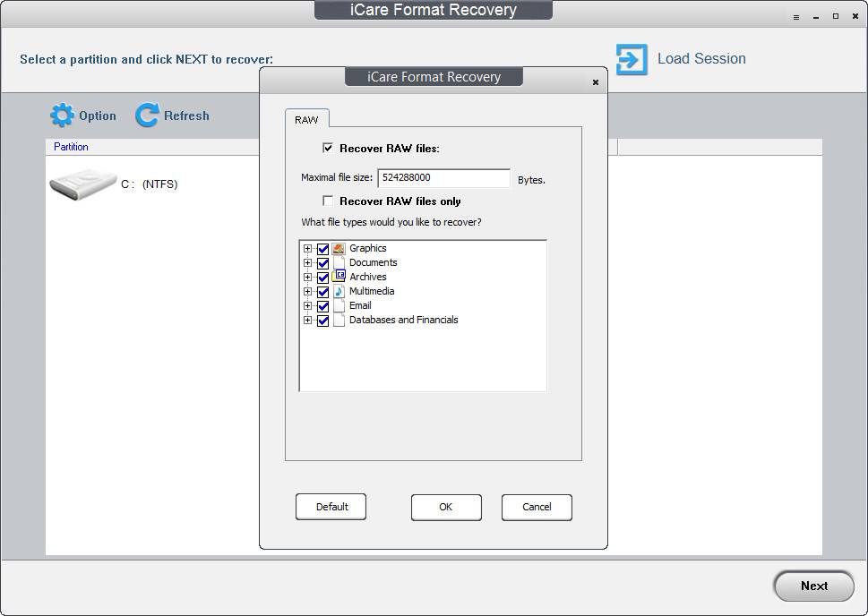Open the Option gear icon
868x616 pixels.
62,115
